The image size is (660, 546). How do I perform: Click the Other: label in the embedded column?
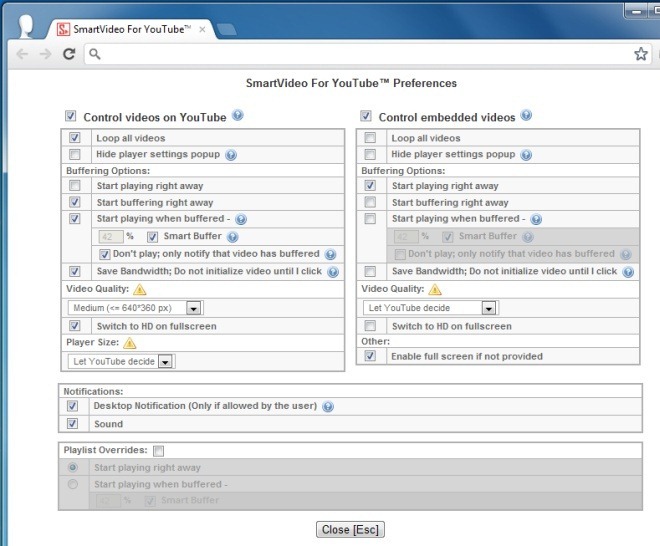tap(375, 341)
